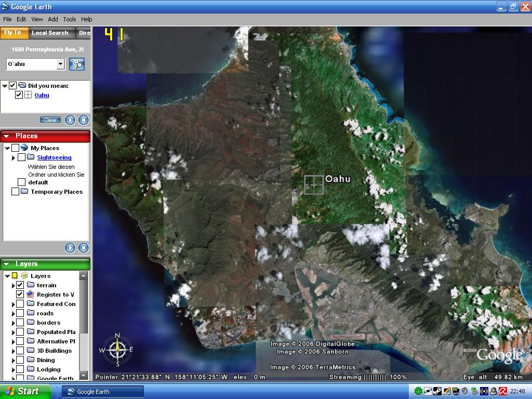
Task: Select the Fly To tab
Action: click(13, 33)
